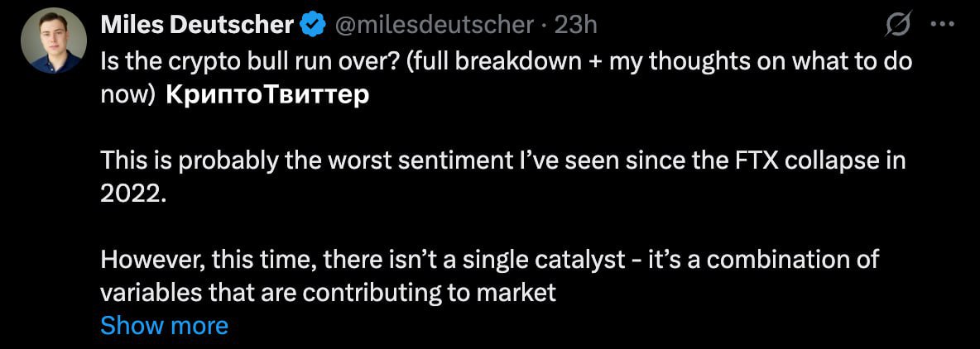
Task: Open the three-dot More options menu
Action: click(x=943, y=25)
